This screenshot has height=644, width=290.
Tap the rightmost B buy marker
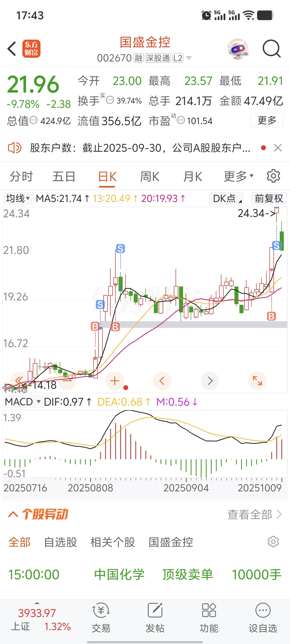(x=271, y=316)
